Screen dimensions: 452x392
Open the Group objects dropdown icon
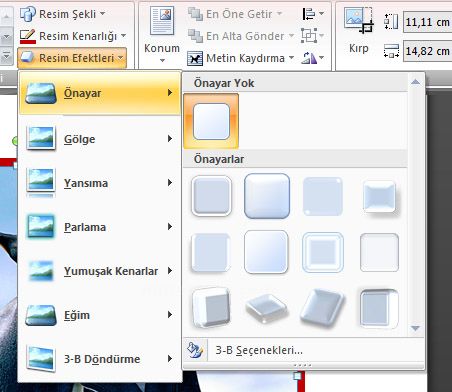point(313,36)
